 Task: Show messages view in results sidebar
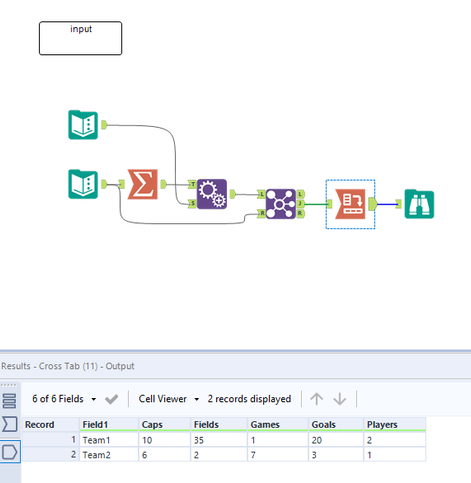pos(9,401)
